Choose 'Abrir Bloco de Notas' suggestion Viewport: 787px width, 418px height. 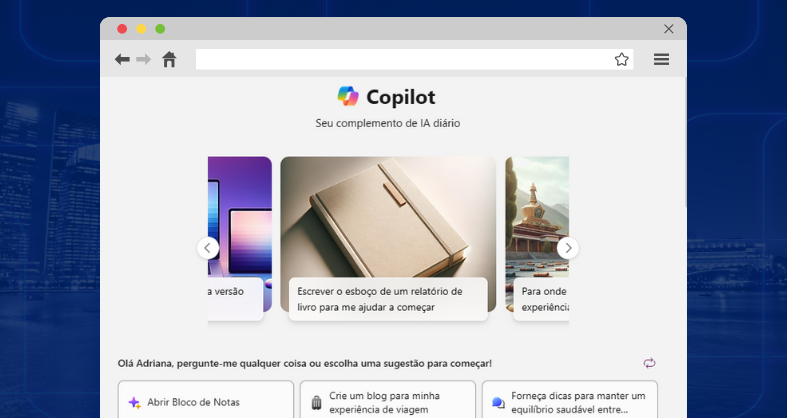coord(206,399)
